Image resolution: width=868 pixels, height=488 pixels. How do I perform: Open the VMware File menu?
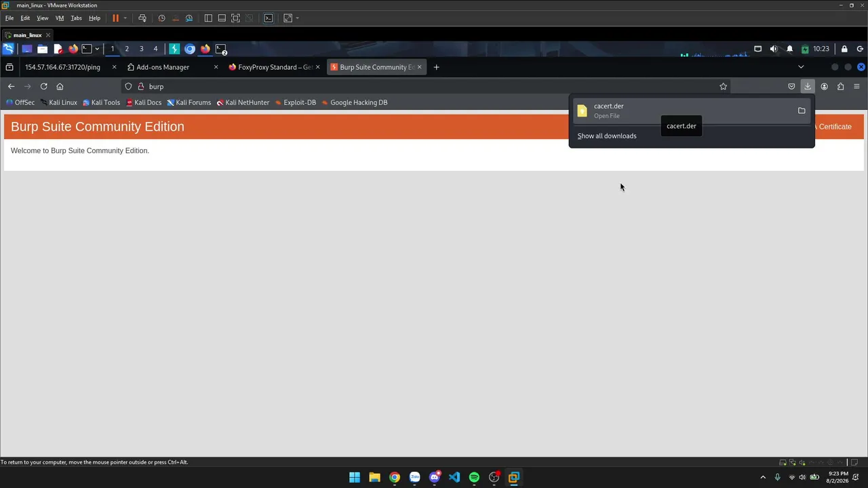click(x=9, y=18)
